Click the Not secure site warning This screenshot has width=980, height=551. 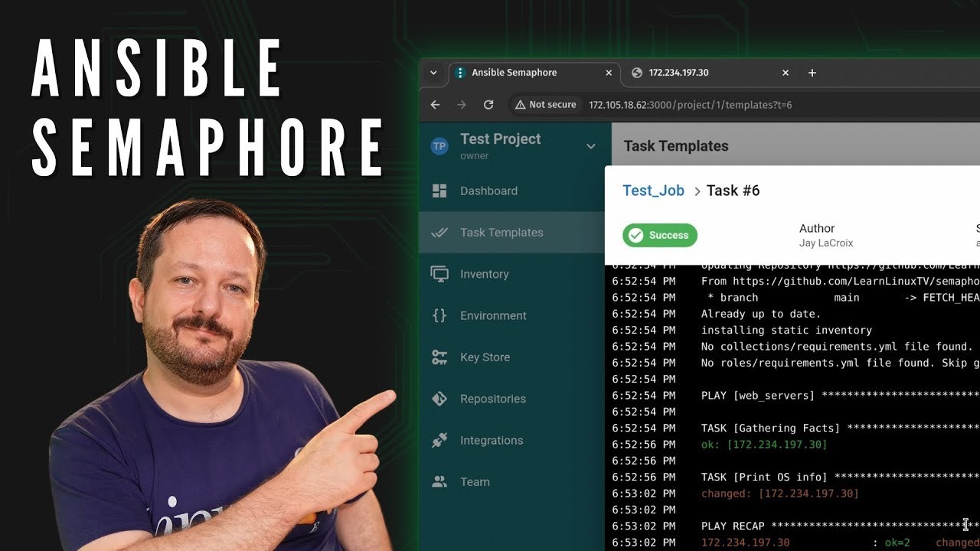(545, 105)
